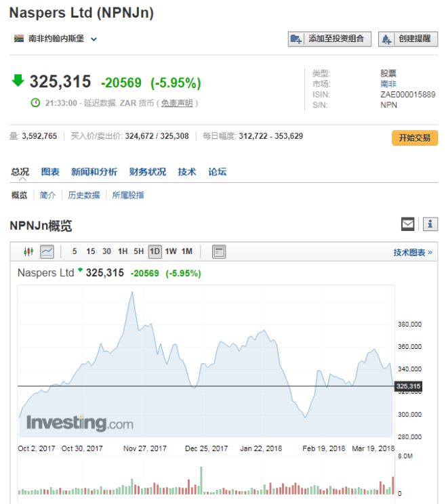Click the envelope email icon
The height and width of the screenshot is (504, 446).
tap(408, 224)
